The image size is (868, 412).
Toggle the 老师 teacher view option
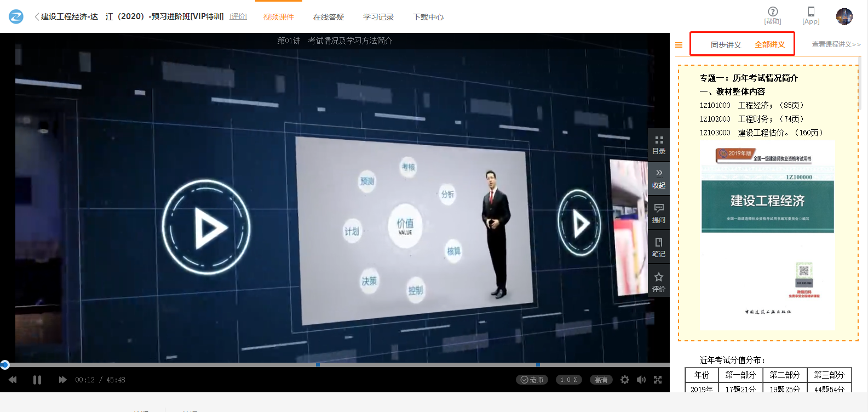coord(532,380)
